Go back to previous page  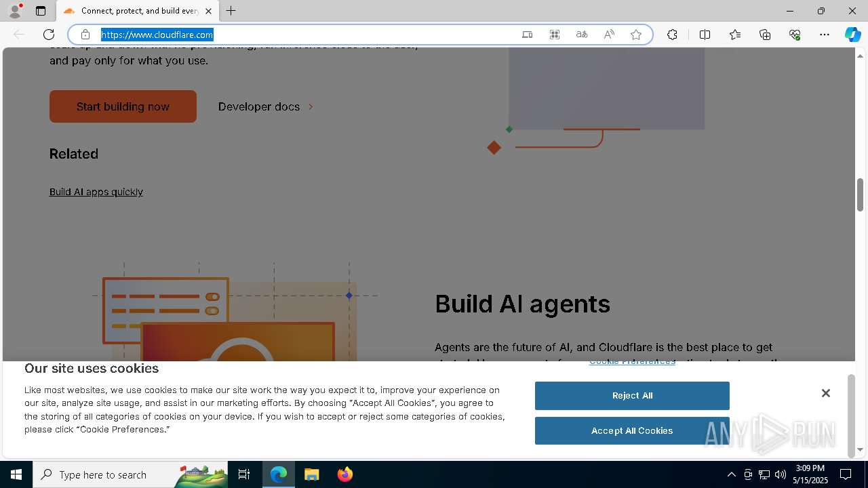[x=19, y=35]
